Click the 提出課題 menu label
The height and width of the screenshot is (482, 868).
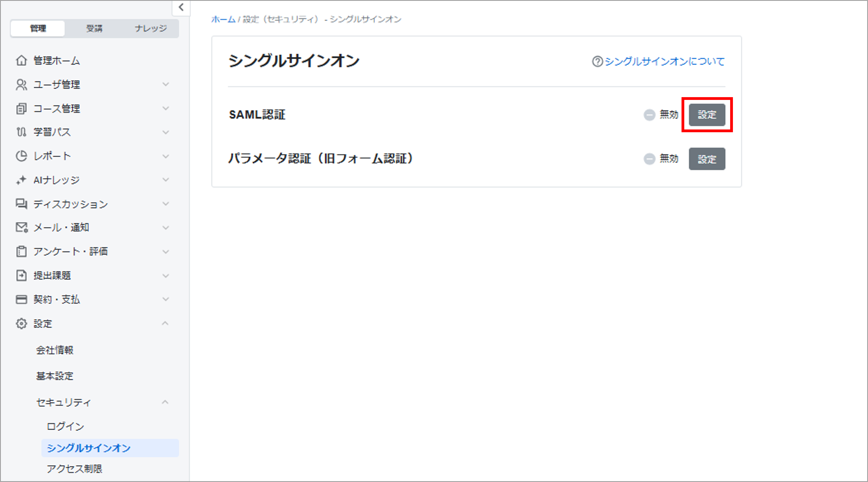(x=52, y=275)
